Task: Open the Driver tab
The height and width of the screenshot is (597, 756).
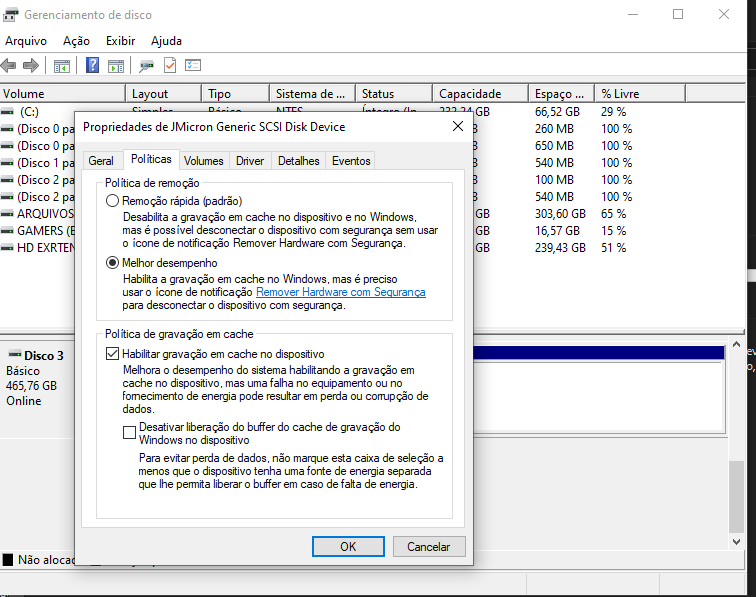Action: [250, 161]
